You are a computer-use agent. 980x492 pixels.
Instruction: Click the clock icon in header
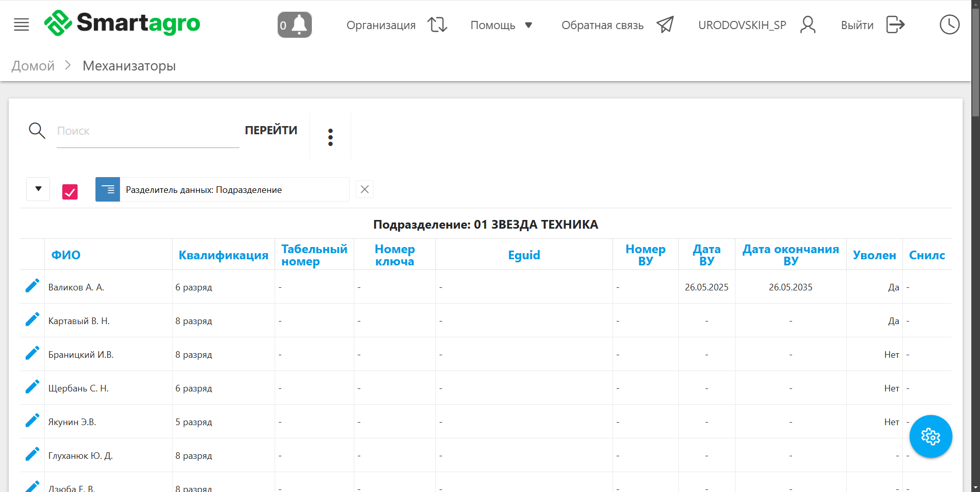pyautogui.click(x=949, y=24)
